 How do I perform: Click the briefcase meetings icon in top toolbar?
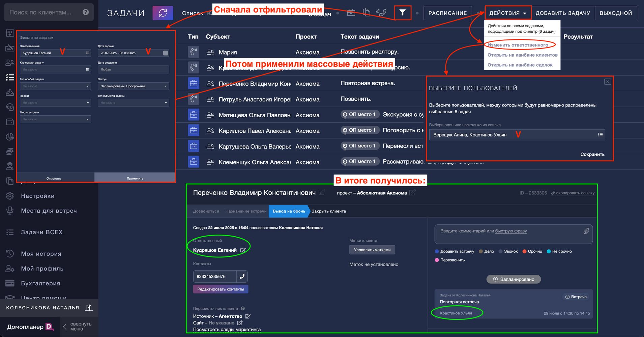pos(351,12)
